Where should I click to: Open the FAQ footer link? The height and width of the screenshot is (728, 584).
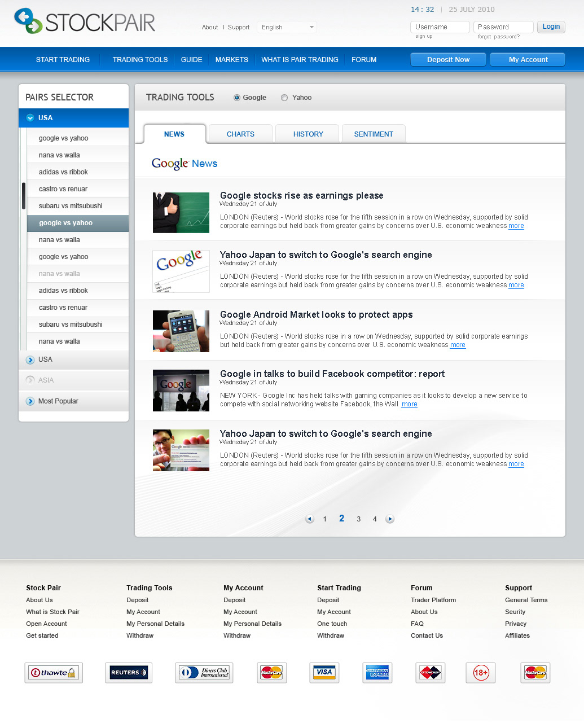(x=417, y=624)
